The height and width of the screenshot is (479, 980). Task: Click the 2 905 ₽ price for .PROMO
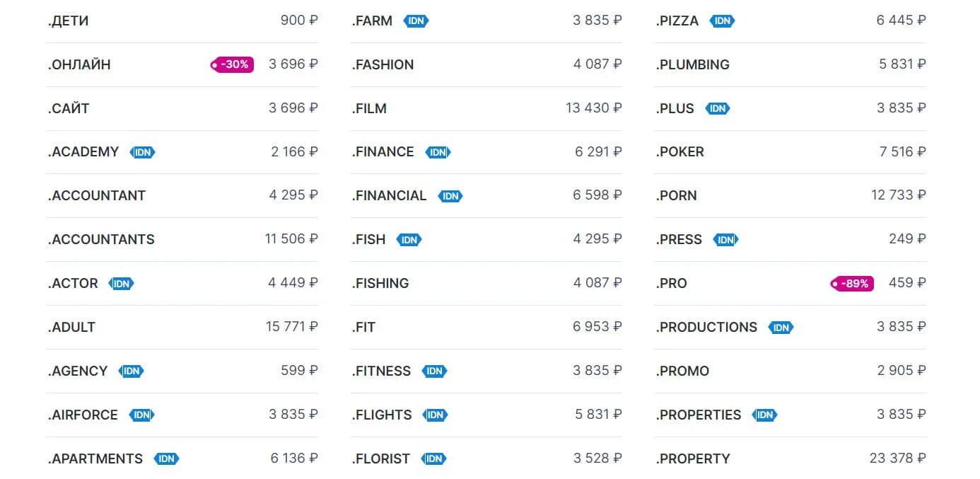point(902,371)
